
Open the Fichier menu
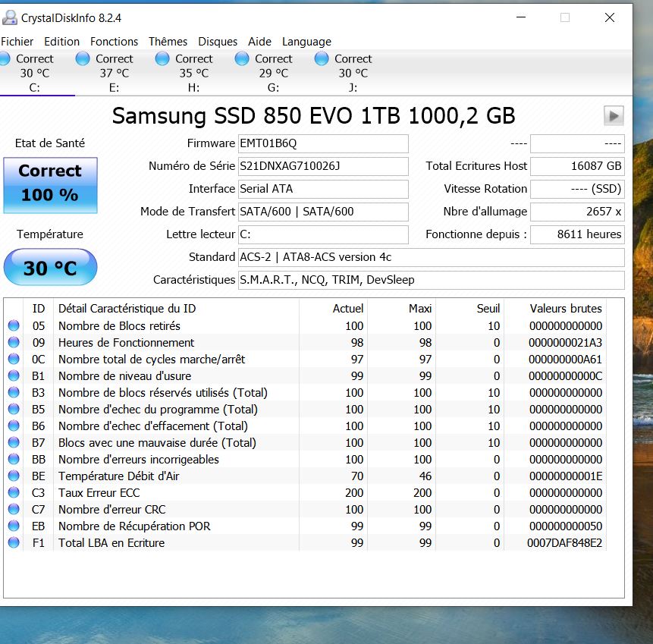pyautogui.click(x=17, y=42)
